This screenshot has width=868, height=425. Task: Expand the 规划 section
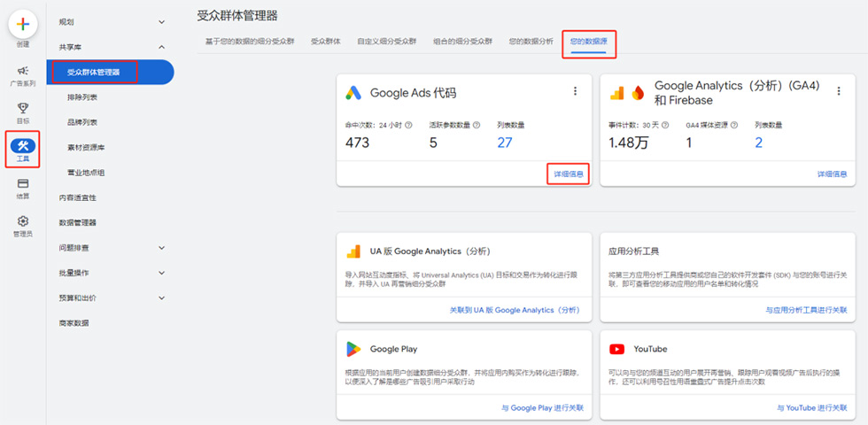(x=161, y=21)
